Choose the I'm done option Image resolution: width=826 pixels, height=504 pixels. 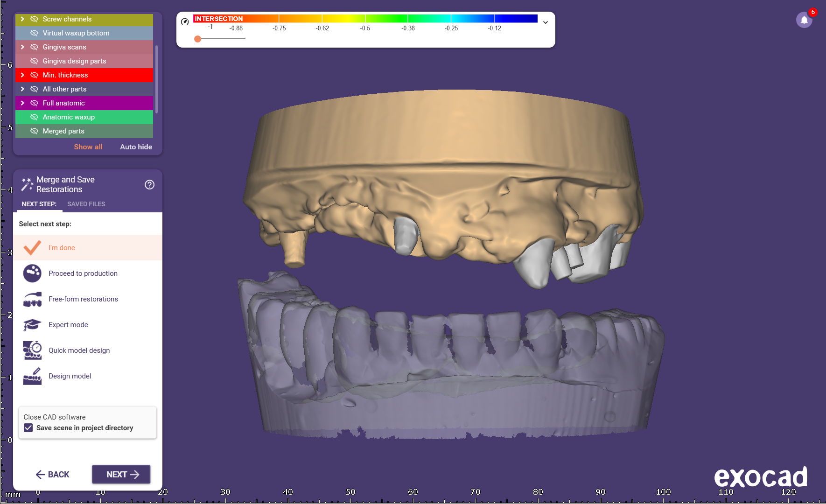[62, 248]
